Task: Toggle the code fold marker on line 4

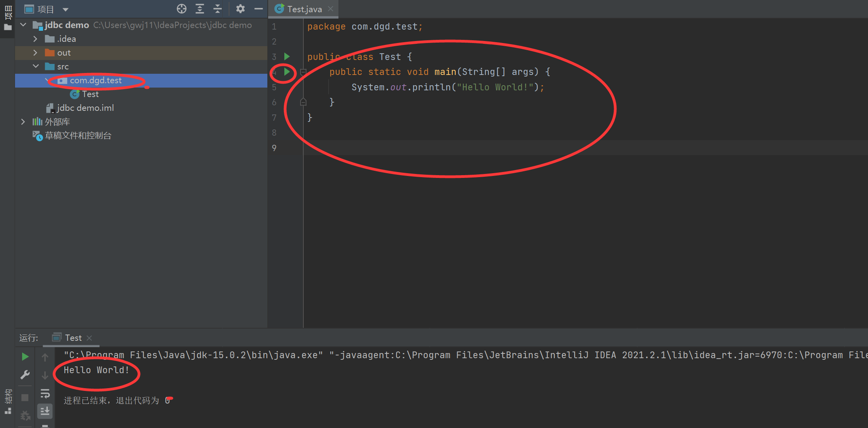Action: (303, 72)
